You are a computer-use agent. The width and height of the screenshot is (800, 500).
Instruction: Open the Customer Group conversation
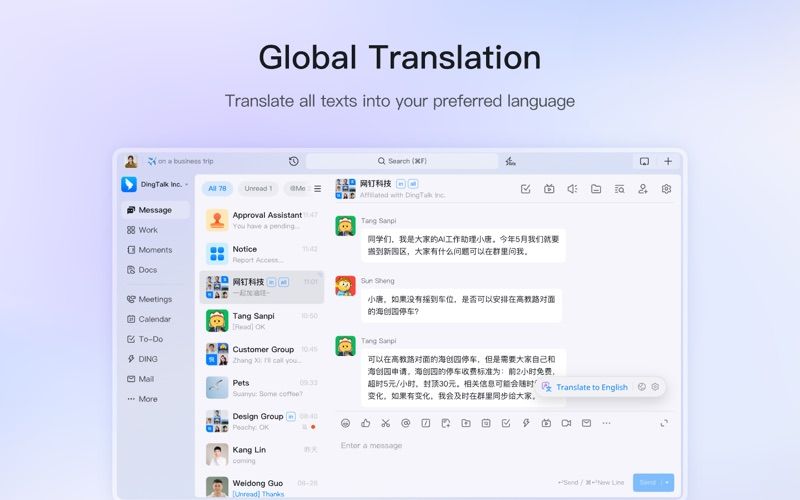262,355
